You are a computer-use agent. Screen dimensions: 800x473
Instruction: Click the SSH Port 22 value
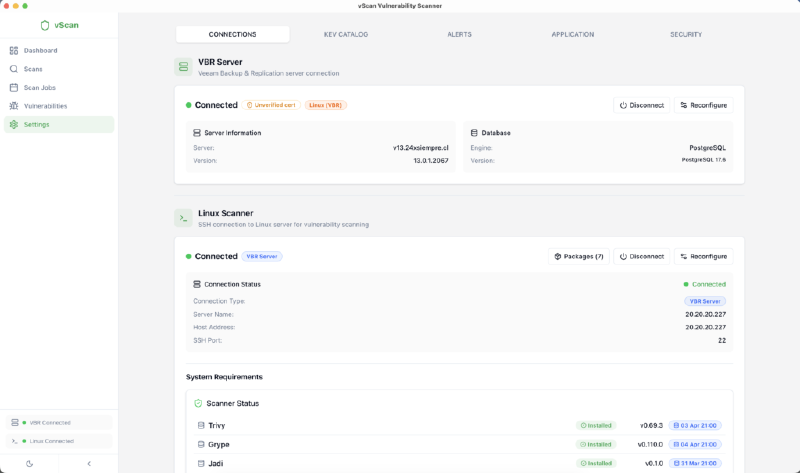[722, 340]
